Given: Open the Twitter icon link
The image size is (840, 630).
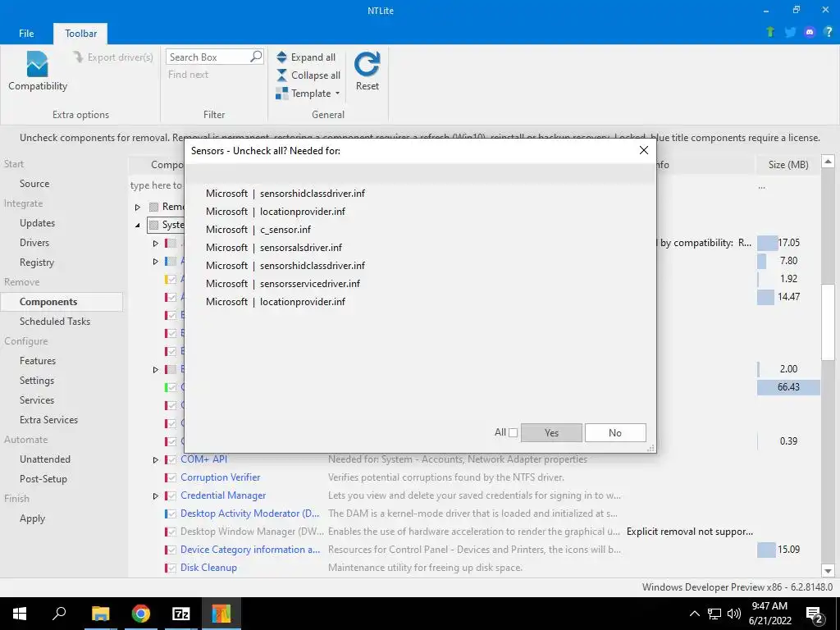Looking at the screenshot, I should tap(790, 32).
